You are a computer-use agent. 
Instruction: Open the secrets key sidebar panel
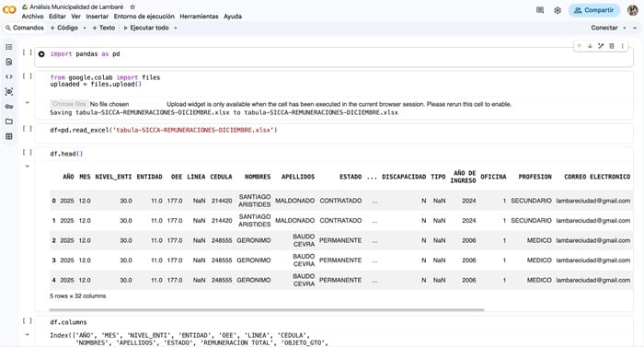tap(9, 107)
